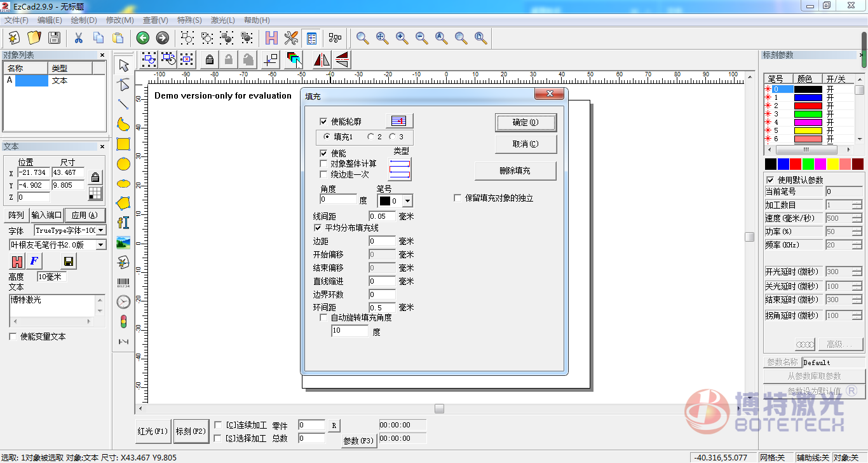Open the 查看(V) menu
This screenshot has width=868, height=463.
pyautogui.click(x=156, y=20)
